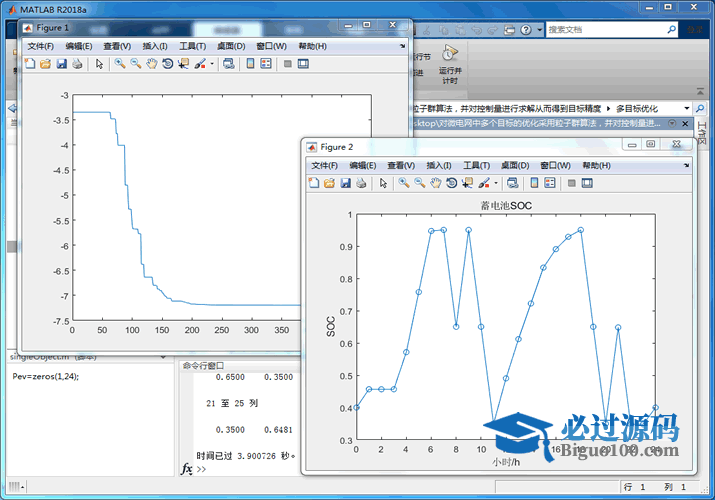Click New Figure icon in Figure 1 toolbar
Image resolution: width=715 pixels, height=500 pixels.
tap(30, 64)
